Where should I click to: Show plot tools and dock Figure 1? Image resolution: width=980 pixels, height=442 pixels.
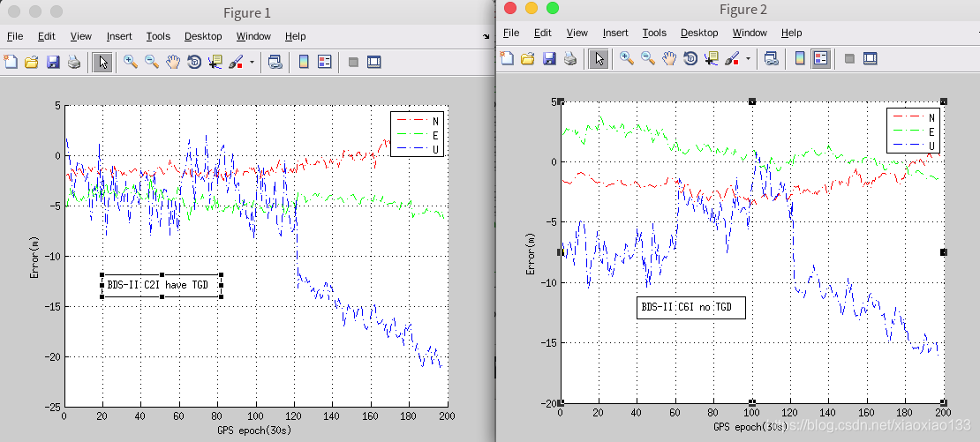(x=373, y=62)
